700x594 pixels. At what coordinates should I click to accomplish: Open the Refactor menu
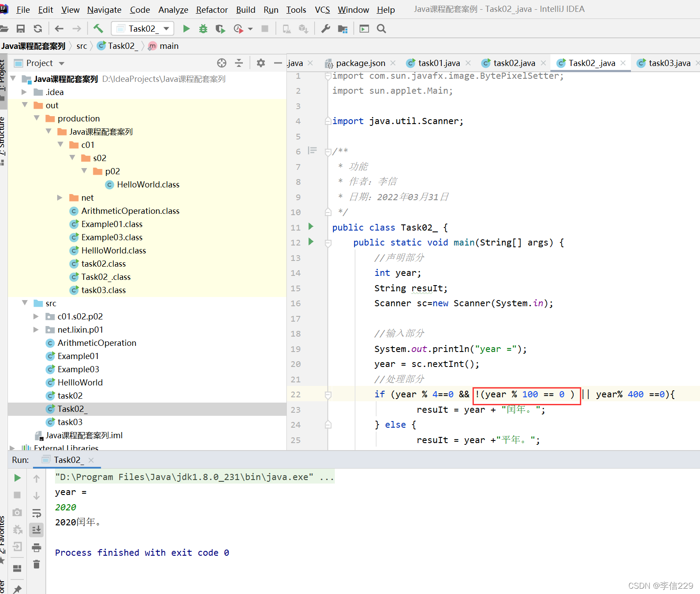click(212, 10)
